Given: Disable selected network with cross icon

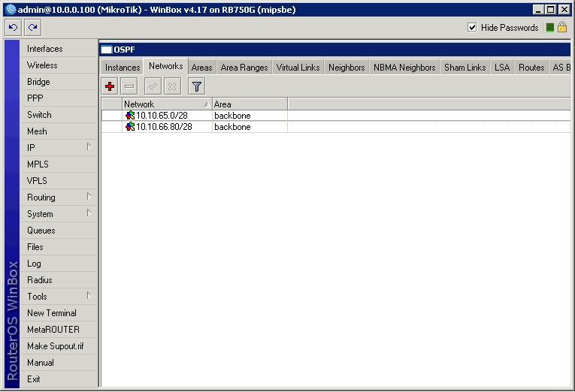Looking at the screenshot, I should pyautogui.click(x=172, y=86).
